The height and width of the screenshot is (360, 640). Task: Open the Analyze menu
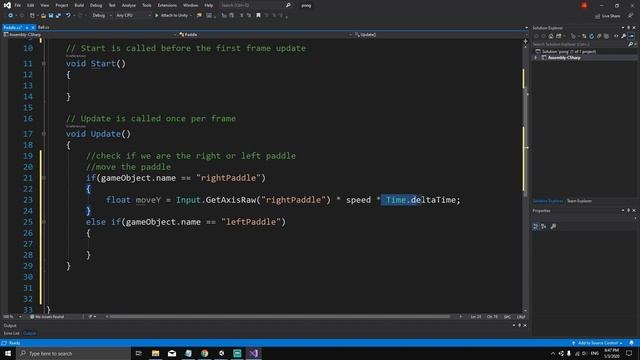pos(129,5)
